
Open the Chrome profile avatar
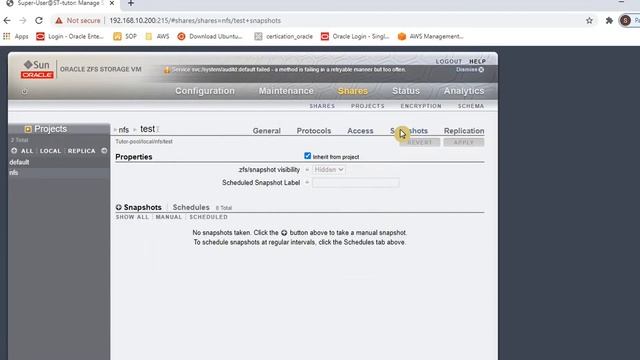tap(625, 20)
